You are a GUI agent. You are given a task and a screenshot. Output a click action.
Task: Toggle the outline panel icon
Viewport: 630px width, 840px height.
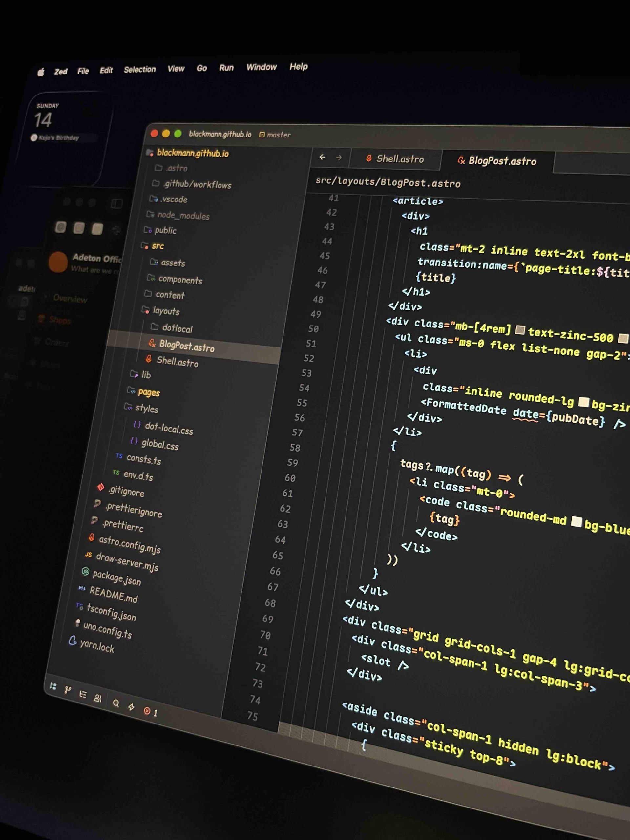[82, 694]
